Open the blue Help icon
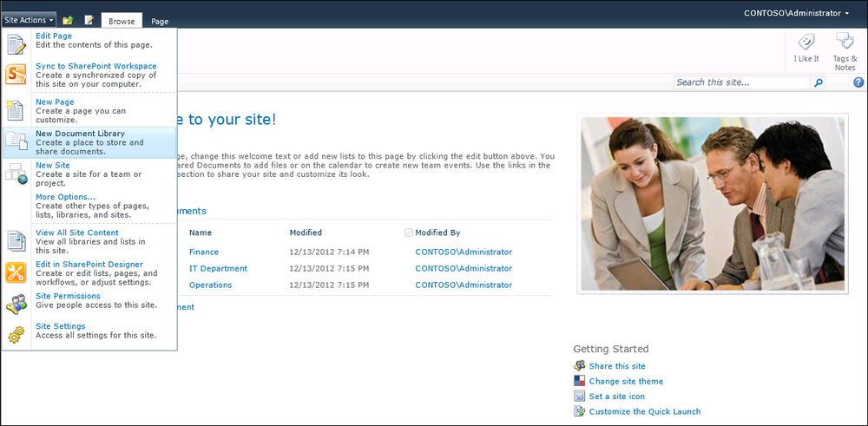This screenshot has height=426, width=868. [x=858, y=82]
